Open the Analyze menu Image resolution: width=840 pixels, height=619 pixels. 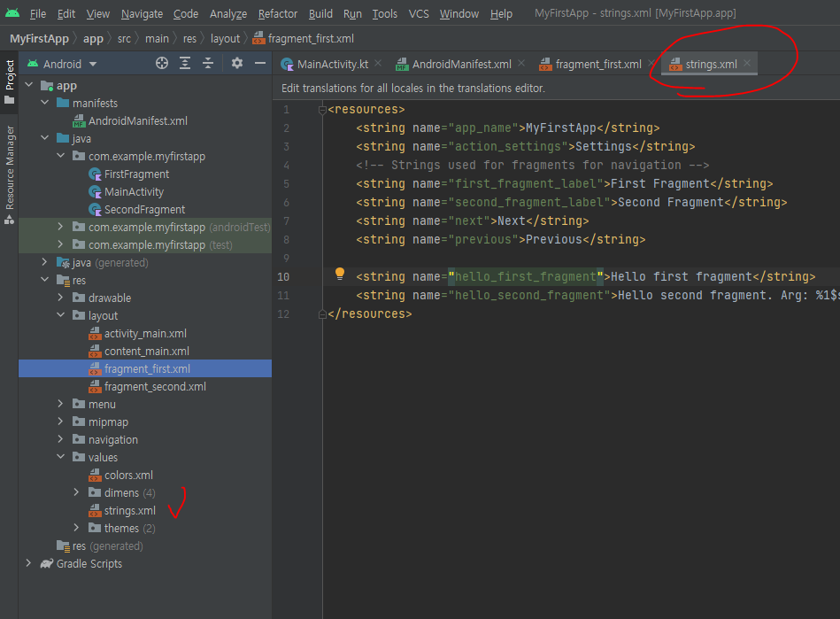point(228,13)
